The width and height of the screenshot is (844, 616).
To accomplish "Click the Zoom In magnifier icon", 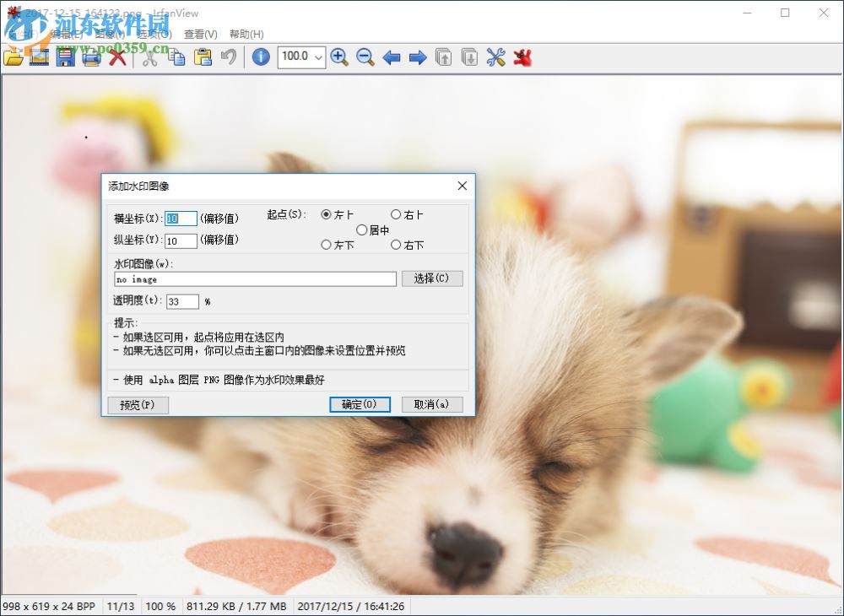I will (x=339, y=57).
